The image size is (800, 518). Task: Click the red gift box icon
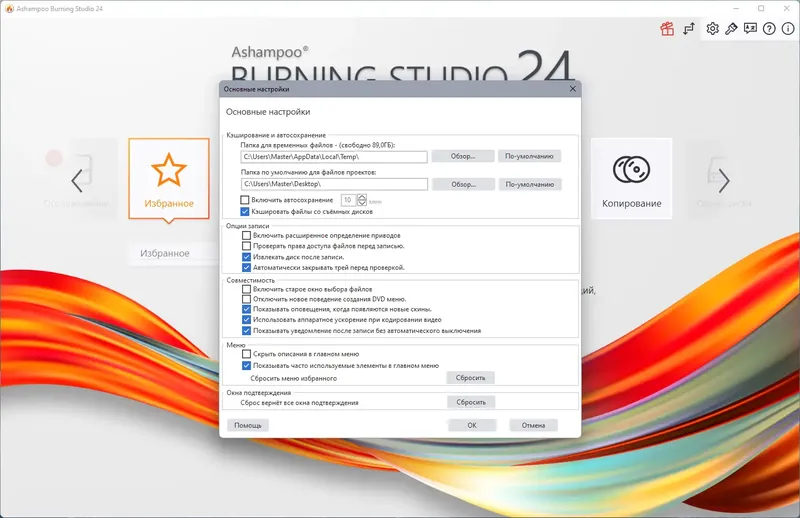click(667, 29)
